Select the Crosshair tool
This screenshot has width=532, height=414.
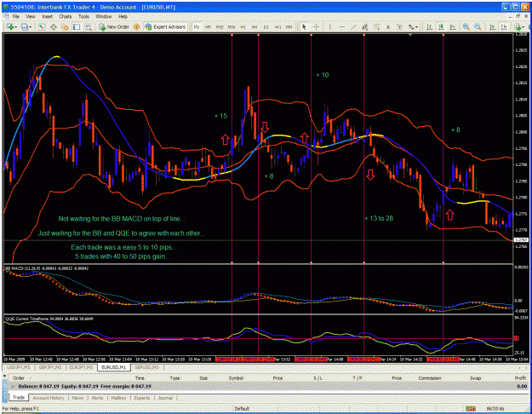click(316, 26)
